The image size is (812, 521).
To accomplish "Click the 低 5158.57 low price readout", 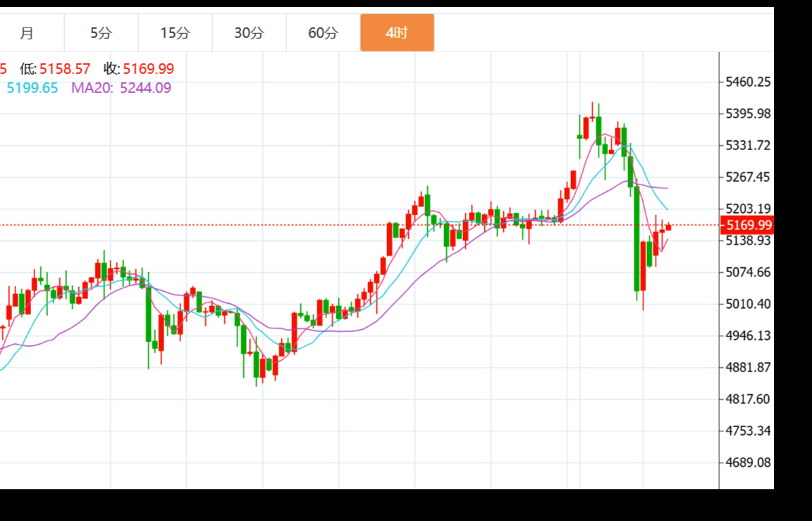I will [55, 69].
